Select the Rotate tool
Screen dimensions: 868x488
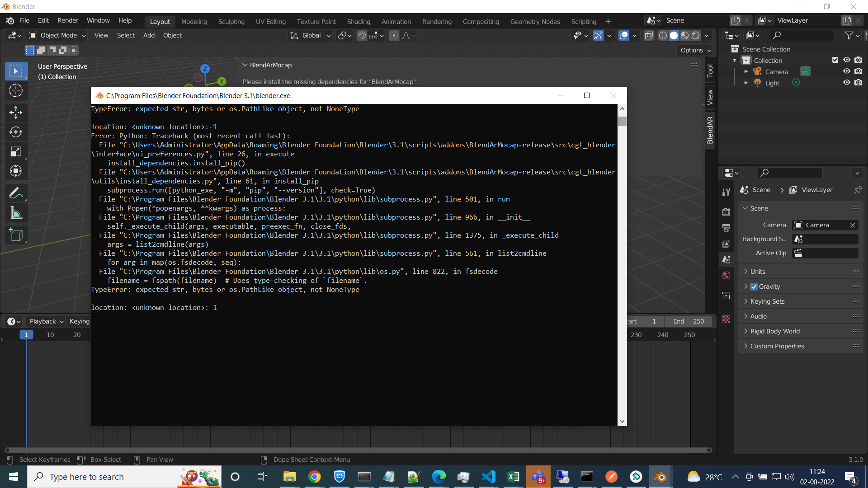pyautogui.click(x=16, y=132)
